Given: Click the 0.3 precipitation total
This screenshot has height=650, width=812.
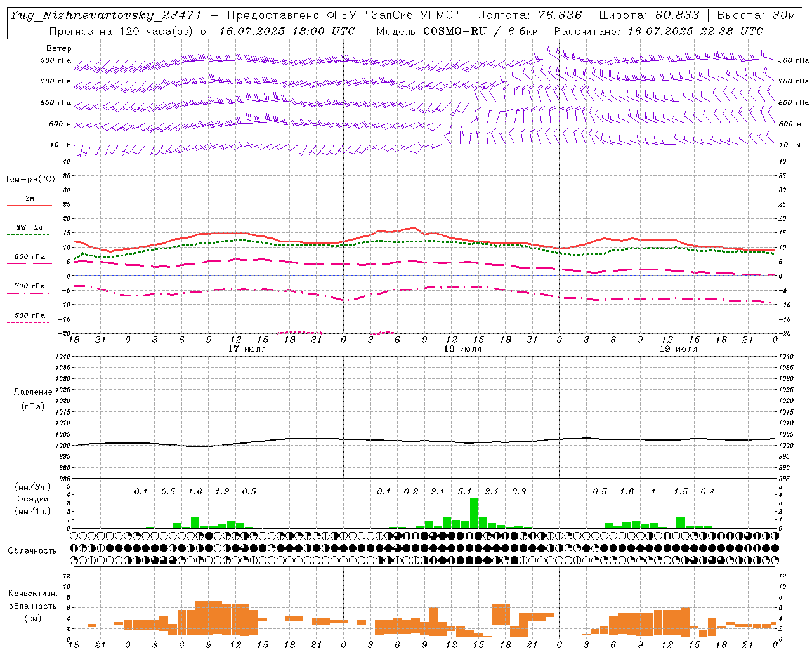Looking at the screenshot, I should click(518, 492).
